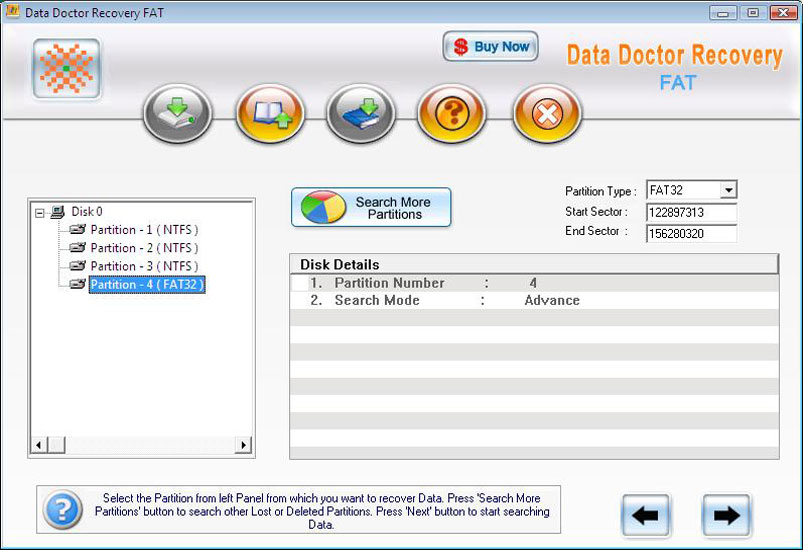The height and width of the screenshot is (550, 803).
Task: Click Search More Partitions button
Action: tap(371, 207)
